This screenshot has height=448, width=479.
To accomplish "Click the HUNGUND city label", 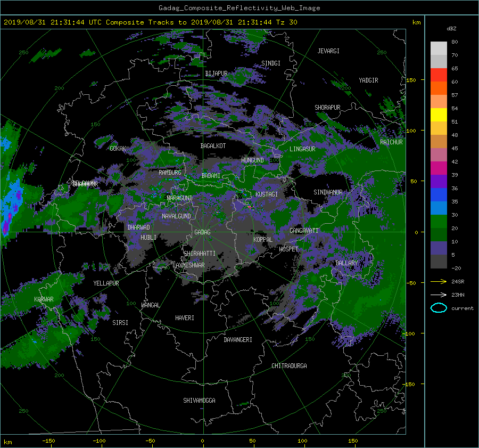I will pos(252,160).
